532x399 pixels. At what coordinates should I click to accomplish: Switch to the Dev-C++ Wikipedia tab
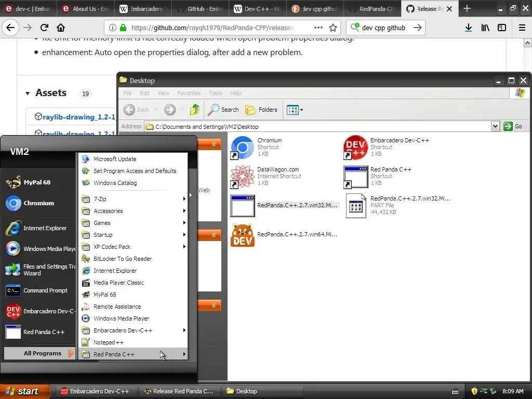pos(257,9)
